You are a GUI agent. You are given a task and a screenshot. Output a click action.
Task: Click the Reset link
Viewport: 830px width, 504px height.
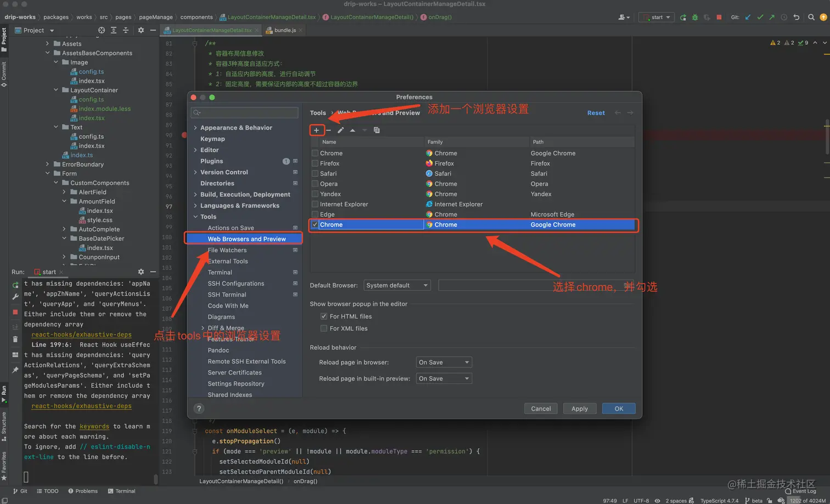pos(596,113)
